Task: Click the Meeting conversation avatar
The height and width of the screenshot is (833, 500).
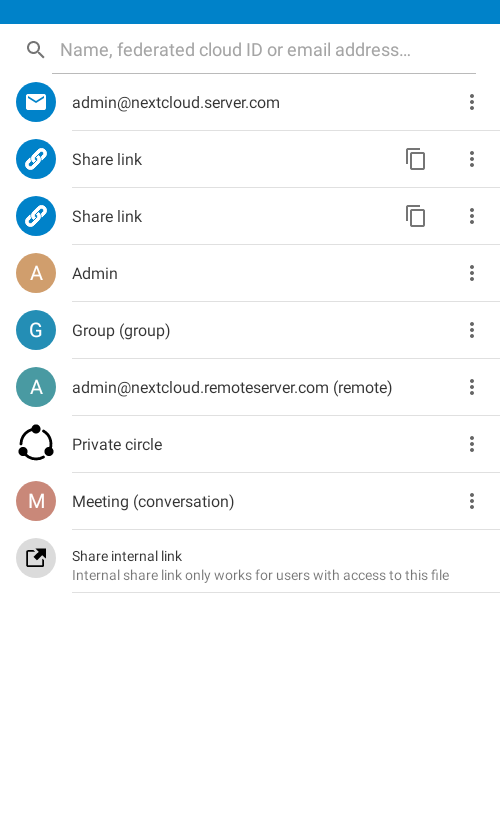Action: point(36,501)
